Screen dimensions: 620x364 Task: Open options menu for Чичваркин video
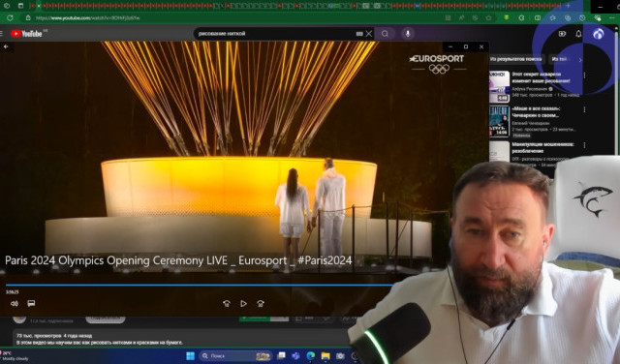584,109
